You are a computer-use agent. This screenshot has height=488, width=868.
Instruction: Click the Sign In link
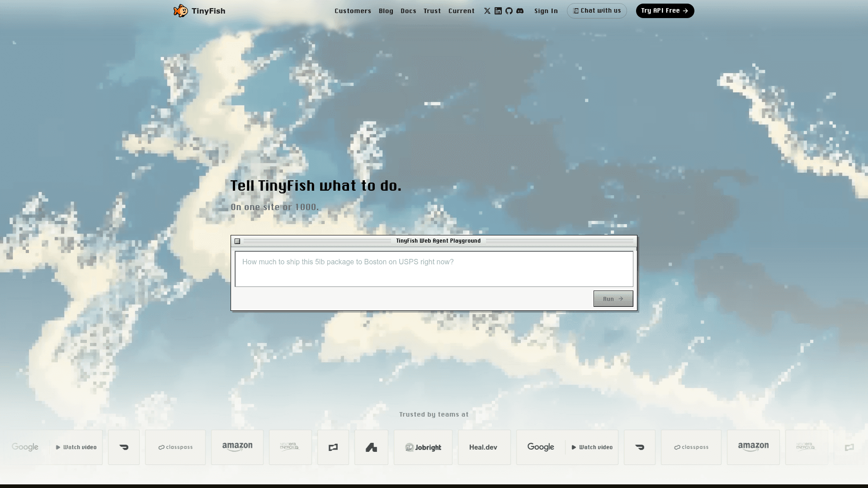coord(546,11)
